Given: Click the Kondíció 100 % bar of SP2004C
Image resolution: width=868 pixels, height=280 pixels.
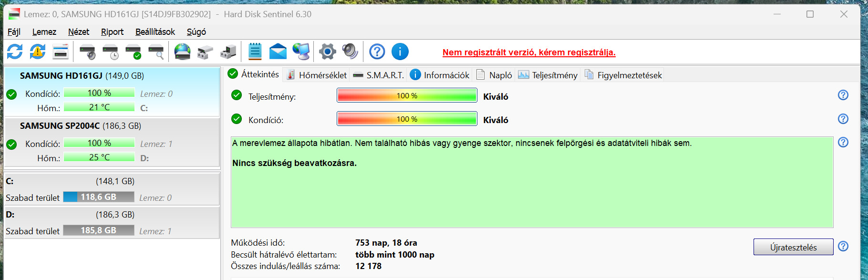Looking at the screenshot, I should [99, 143].
